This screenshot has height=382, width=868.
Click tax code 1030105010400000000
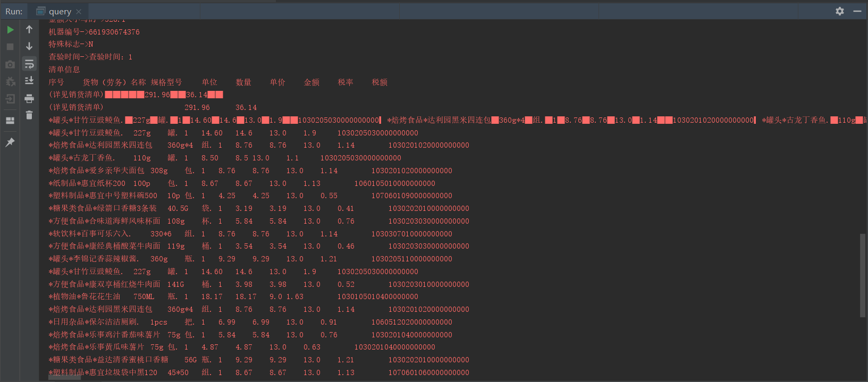378,296
